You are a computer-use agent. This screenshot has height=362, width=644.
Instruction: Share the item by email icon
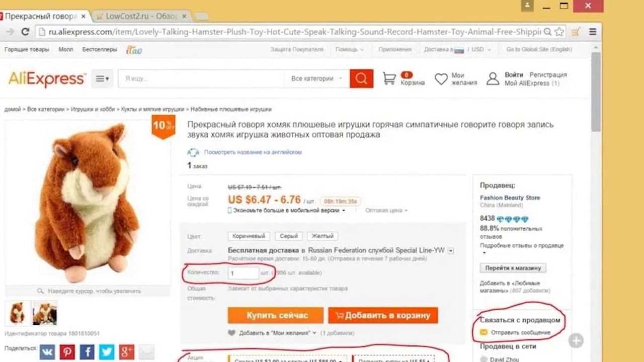(x=146, y=351)
